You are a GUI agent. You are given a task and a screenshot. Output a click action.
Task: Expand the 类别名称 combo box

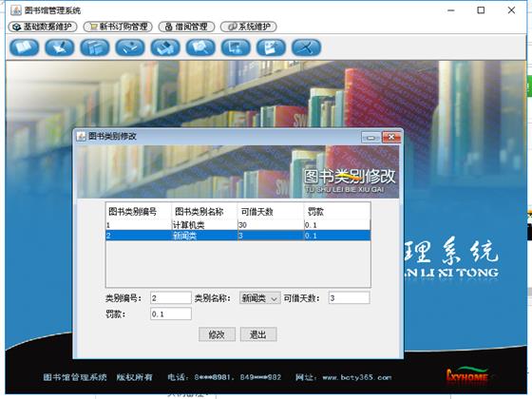coord(260,298)
